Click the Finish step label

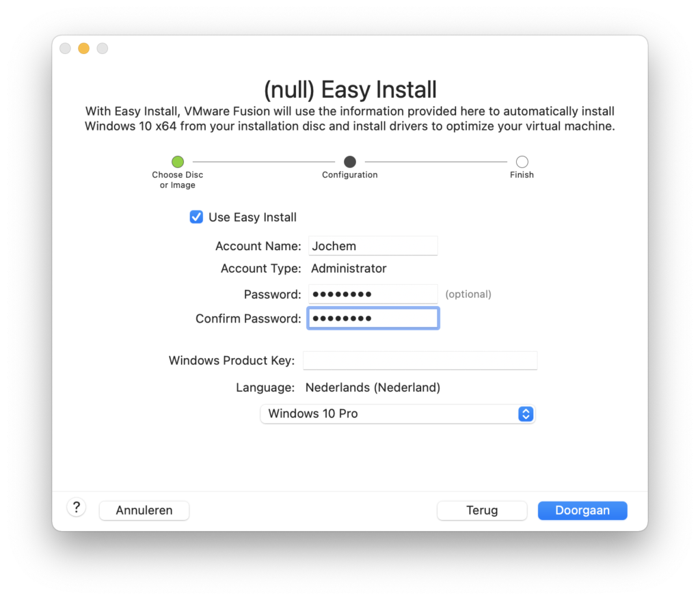click(522, 175)
